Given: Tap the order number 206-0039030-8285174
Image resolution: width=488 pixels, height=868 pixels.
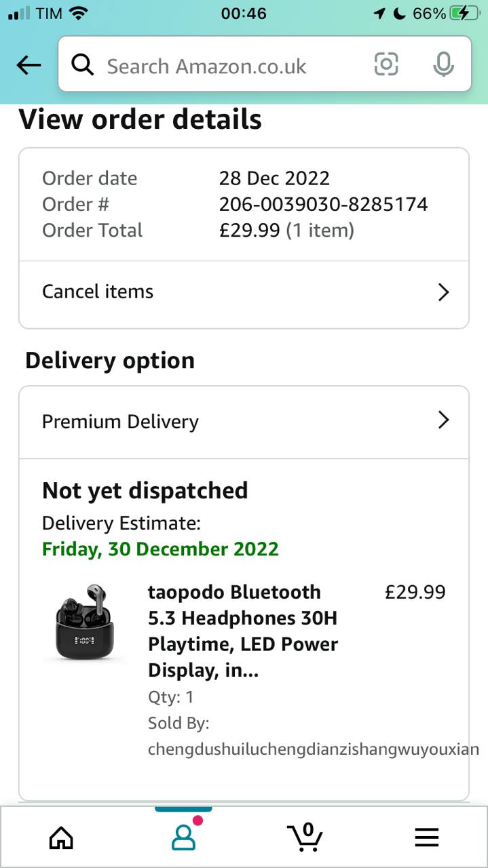Looking at the screenshot, I should pyautogui.click(x=323, y=204).
